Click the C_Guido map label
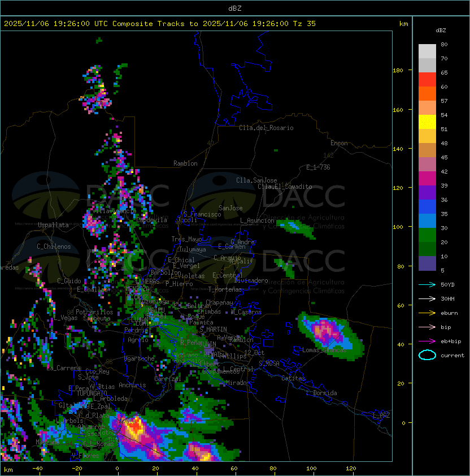Screen dimensions: 470x476 point(69,281)
